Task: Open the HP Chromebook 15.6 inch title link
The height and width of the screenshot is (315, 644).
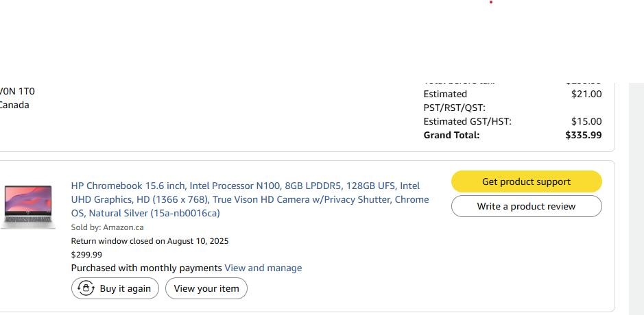Action: pyautogui.click(x=250, y=199)
